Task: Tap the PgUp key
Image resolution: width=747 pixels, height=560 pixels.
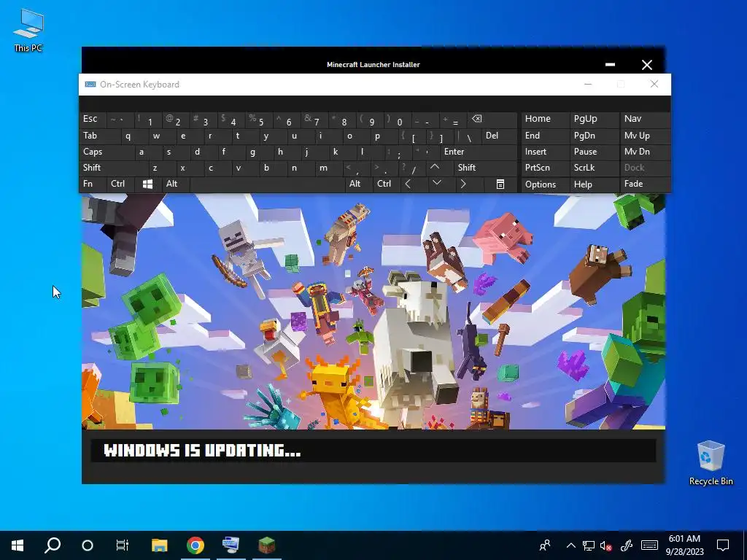Action: (x=595, y=119)
